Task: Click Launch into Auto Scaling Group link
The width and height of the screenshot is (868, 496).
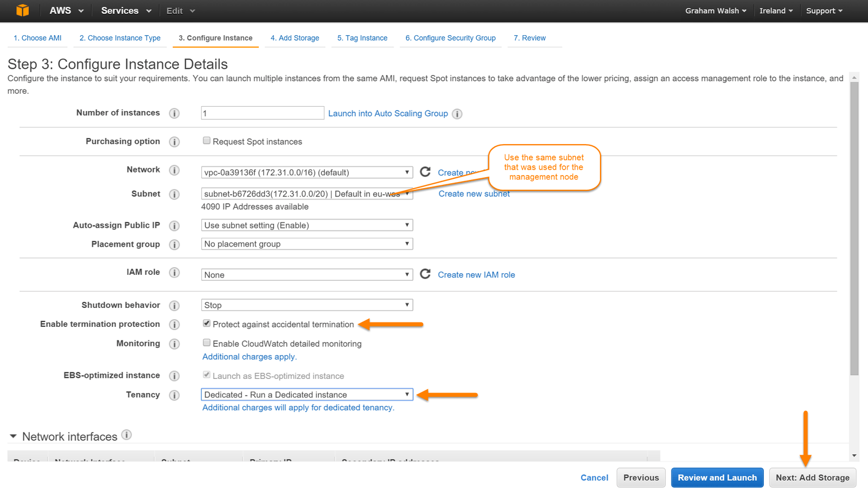Action: click(x=388, y=113)
